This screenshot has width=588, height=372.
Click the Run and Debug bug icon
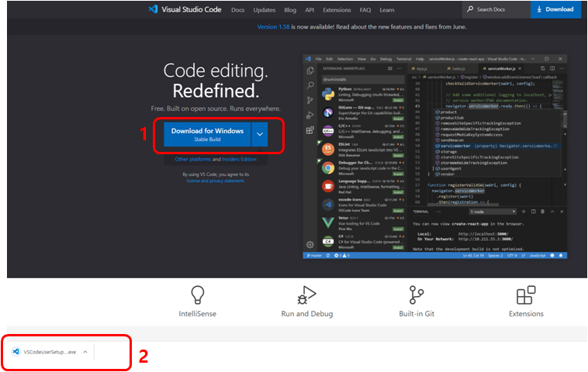pos(306,294)
